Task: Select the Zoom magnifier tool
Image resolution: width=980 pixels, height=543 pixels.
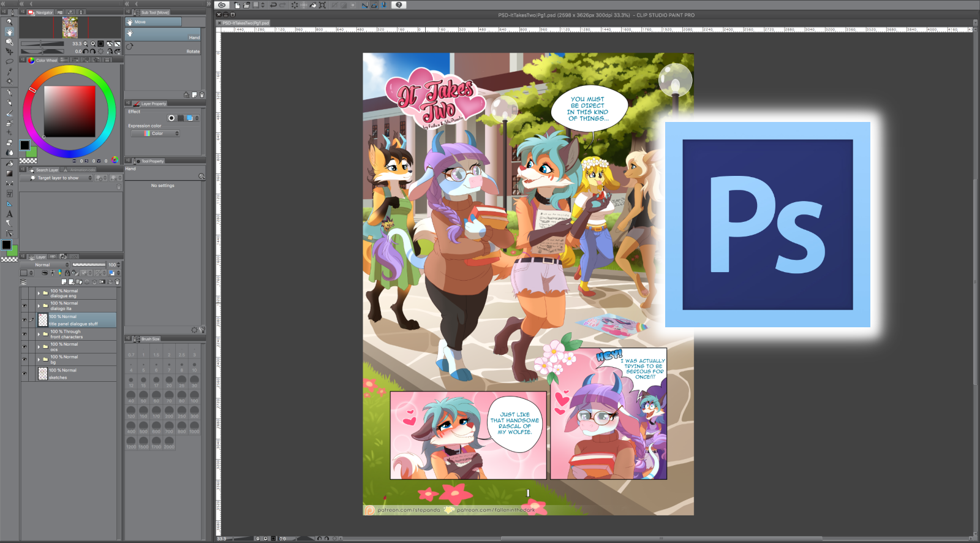Action: point(9,21)
